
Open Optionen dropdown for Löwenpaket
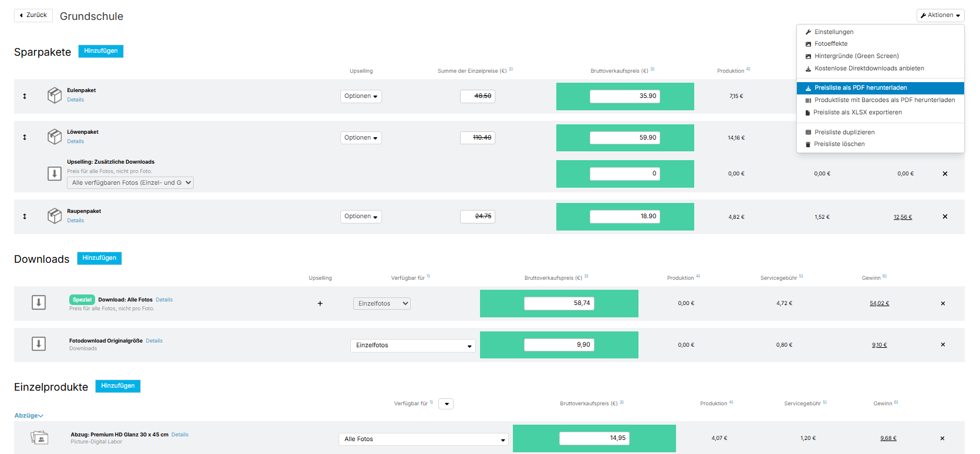[361, 138]
